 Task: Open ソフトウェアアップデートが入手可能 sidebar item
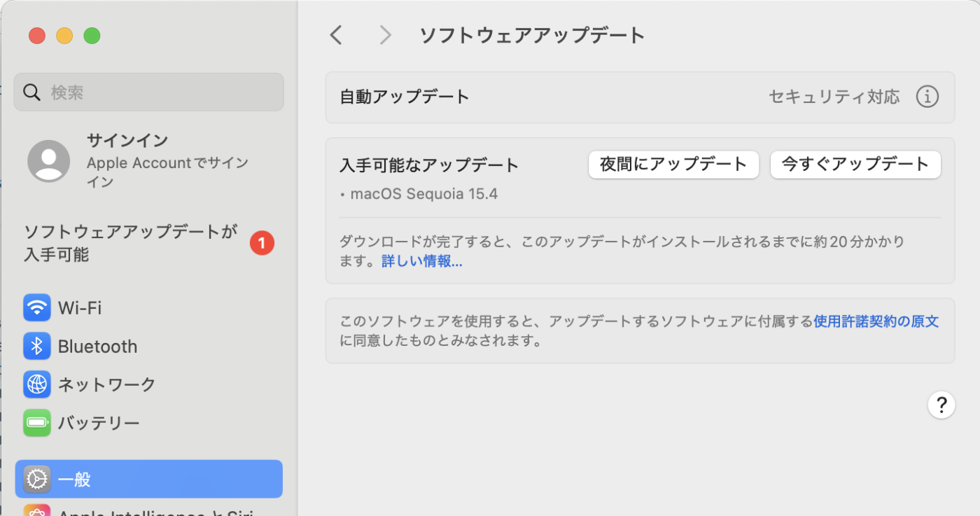(149, 243)
